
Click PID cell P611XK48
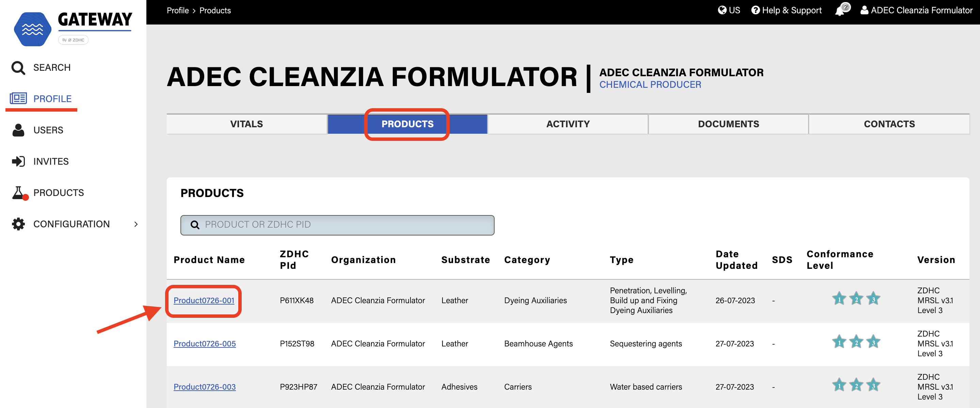(297, 300)
